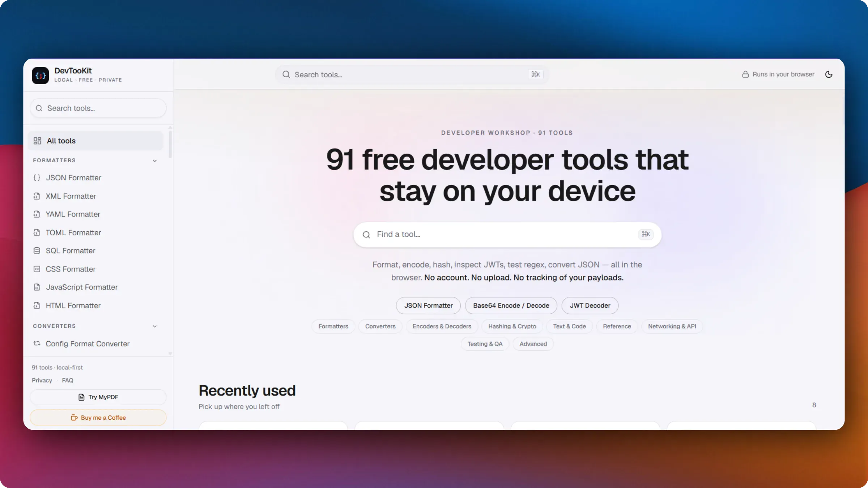The height and width of the screenshot is (488, 868).
Task: Click the Try MyPDF button
Action: tap(98, 397)
